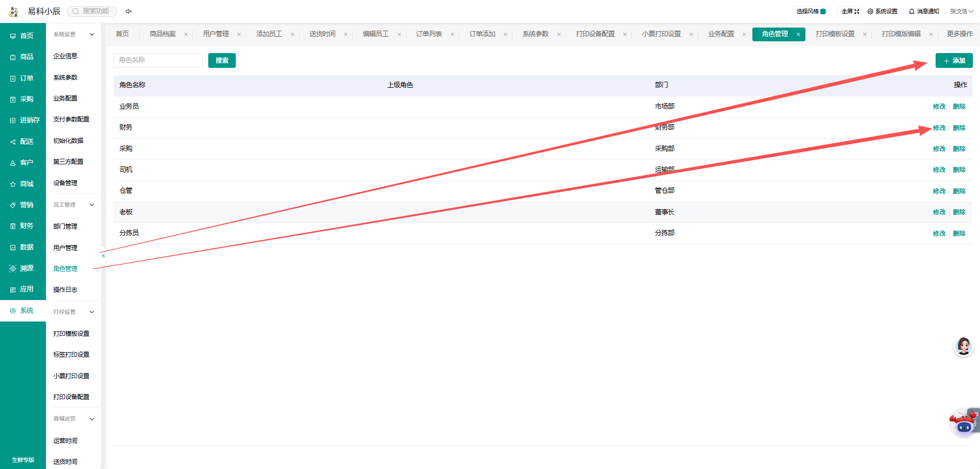980x469 pixels.
Task: Close the 角色管理 tab
Action: coord(798,35)
